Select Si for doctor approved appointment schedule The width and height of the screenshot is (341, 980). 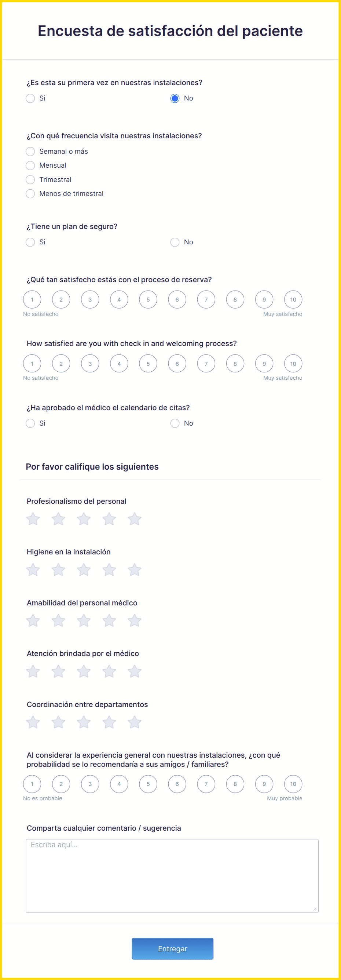pos(30,423)
